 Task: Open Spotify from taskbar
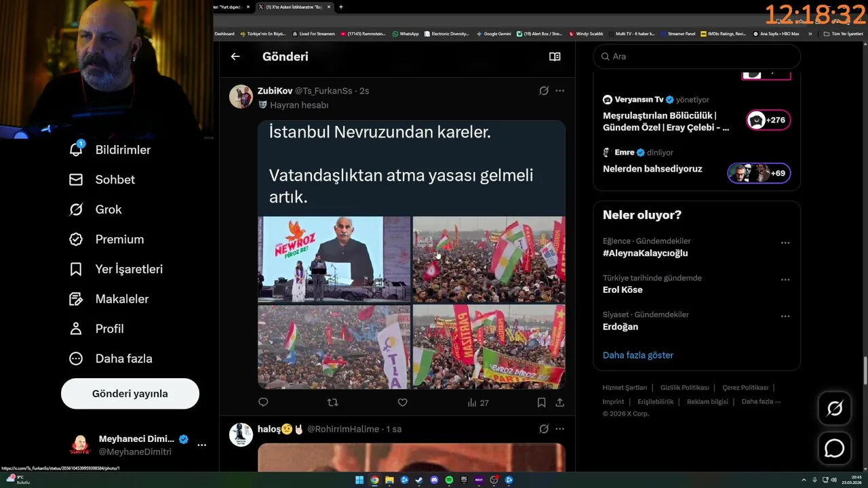(x=449, y=480)
